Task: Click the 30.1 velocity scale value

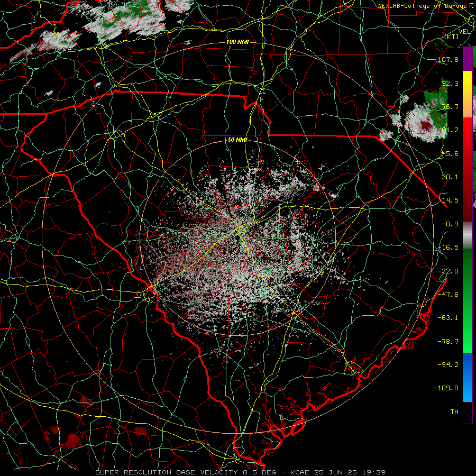Action: (450, 177)
